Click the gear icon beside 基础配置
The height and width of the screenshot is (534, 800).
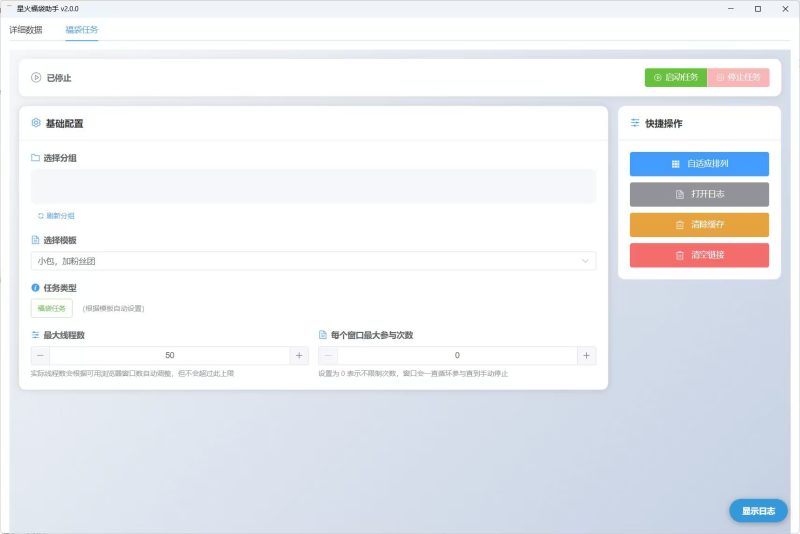(36, 123)
